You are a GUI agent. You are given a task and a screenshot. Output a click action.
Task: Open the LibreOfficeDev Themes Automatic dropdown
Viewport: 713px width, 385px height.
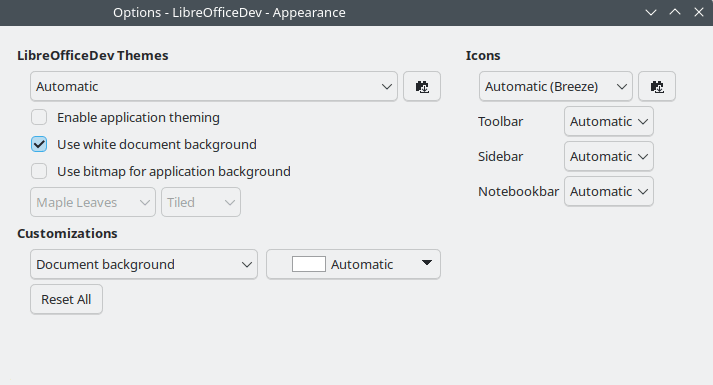coord(214,86)
